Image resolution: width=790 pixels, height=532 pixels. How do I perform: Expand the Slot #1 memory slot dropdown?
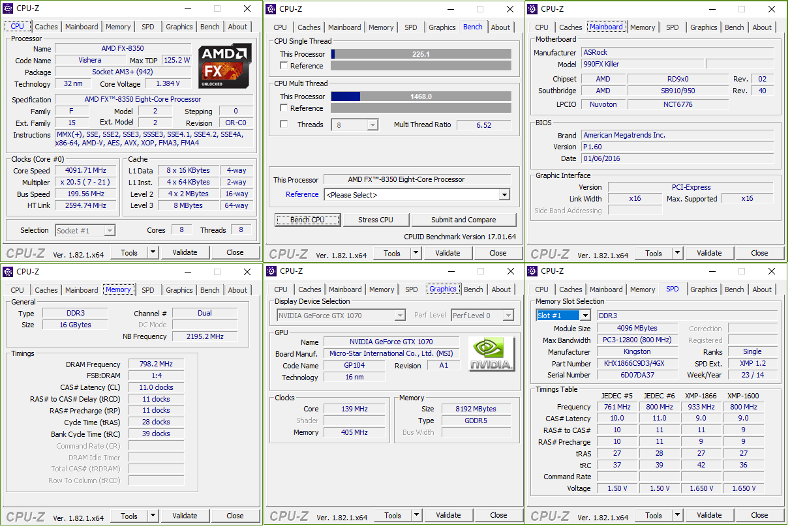coord(585,316)
